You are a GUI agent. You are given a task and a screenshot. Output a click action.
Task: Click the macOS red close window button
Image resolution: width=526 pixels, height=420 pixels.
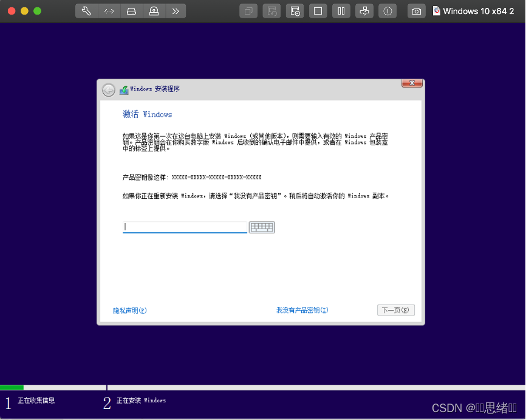(12, 11)
